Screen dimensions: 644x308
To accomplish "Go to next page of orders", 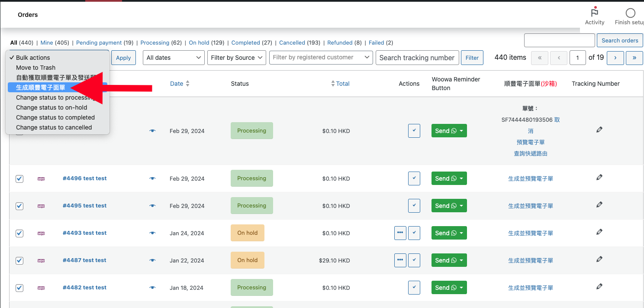I will [615, 58].
